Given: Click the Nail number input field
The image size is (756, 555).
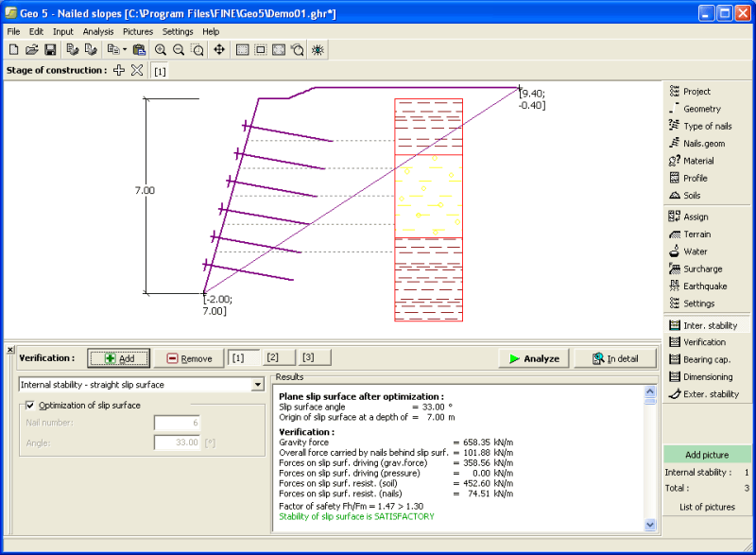Looking at the screenshot, I should [x=177, y=423].
